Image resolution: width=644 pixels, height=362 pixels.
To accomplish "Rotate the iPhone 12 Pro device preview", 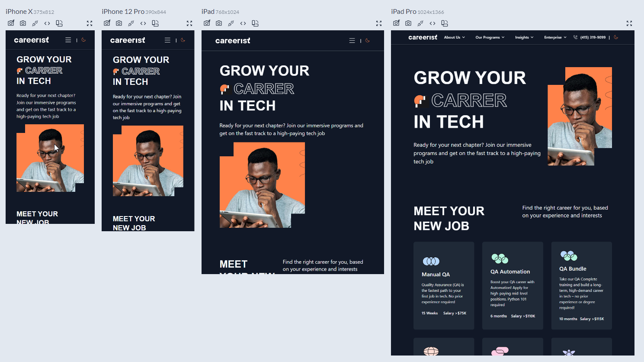I will point(155,23).
